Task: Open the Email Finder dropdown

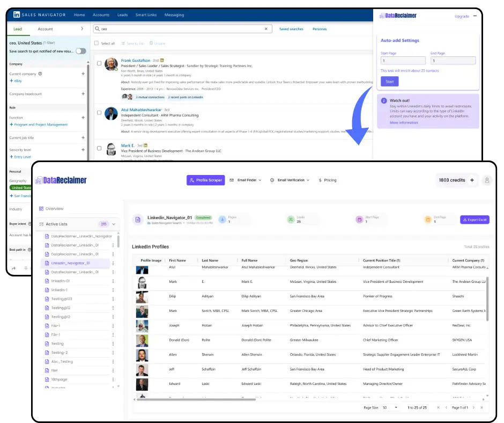Action: tap(246, 180)
